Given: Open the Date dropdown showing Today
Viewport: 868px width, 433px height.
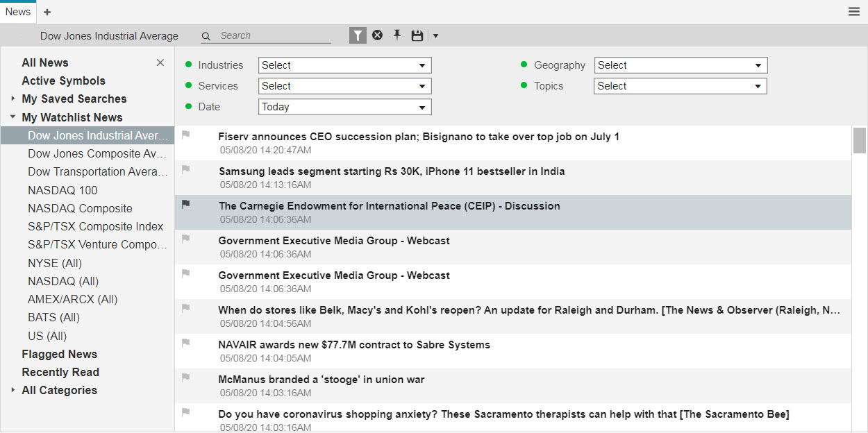Looking at the screenshot, I should (x=345, y=107).
